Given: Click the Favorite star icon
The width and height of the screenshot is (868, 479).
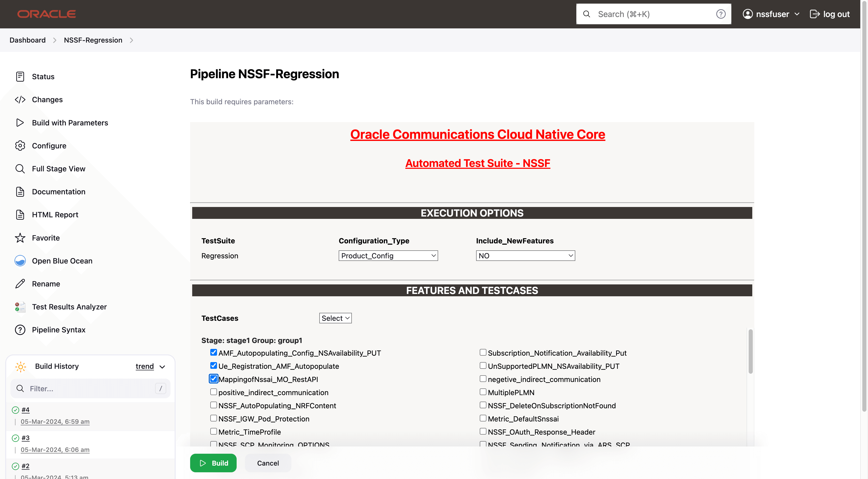Looking at the screenshot, I should click(x=20, y=238).
